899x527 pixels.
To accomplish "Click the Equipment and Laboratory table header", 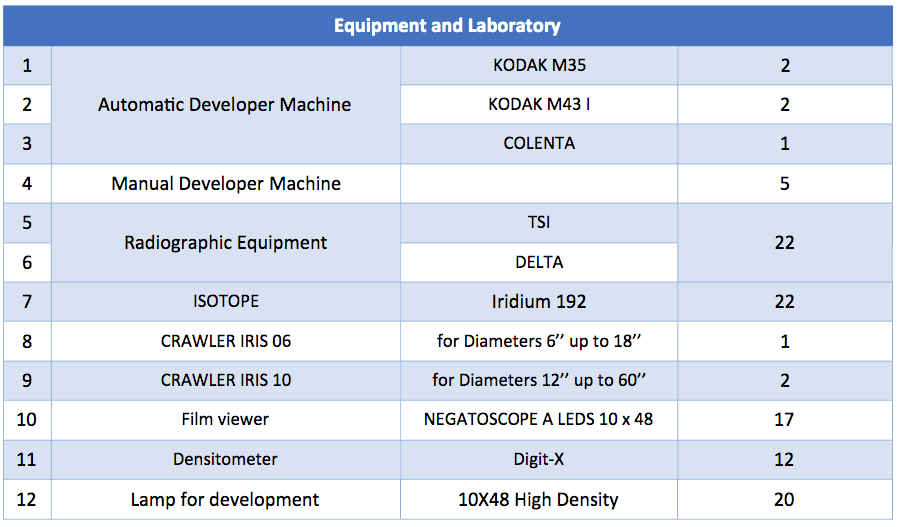I will click(447, 26).
